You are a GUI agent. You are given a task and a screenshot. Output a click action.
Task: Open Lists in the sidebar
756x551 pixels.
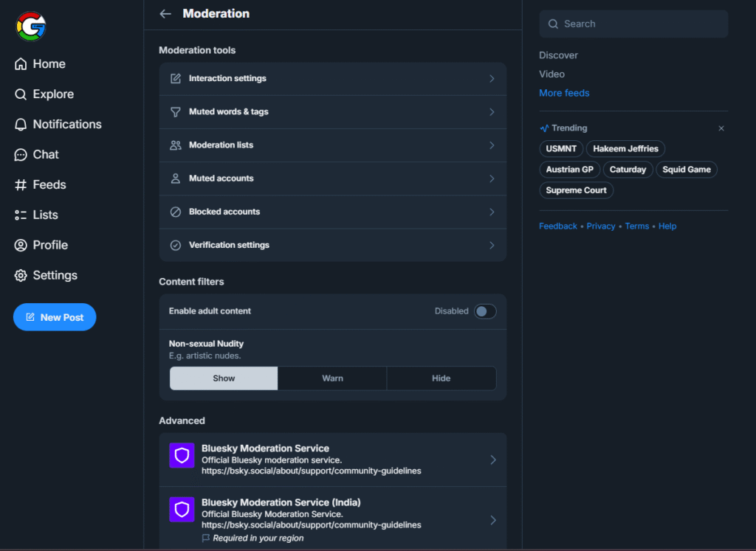[36, 215]
